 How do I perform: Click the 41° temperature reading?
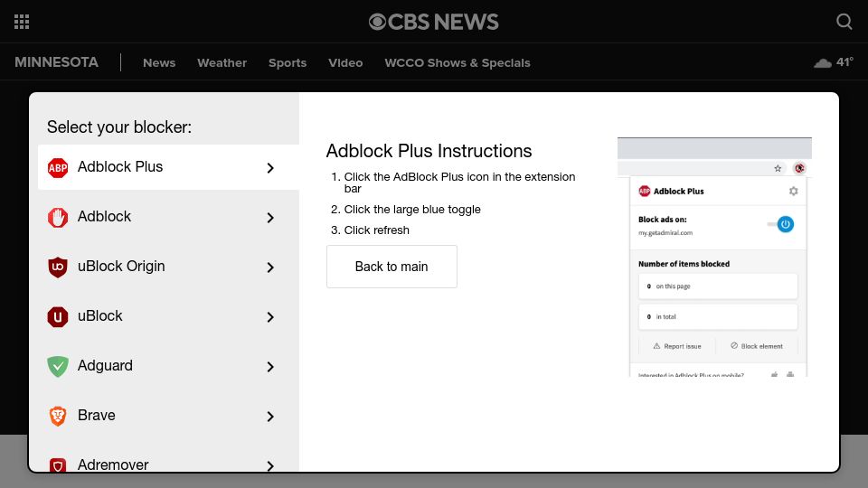[x=844, y=62]
